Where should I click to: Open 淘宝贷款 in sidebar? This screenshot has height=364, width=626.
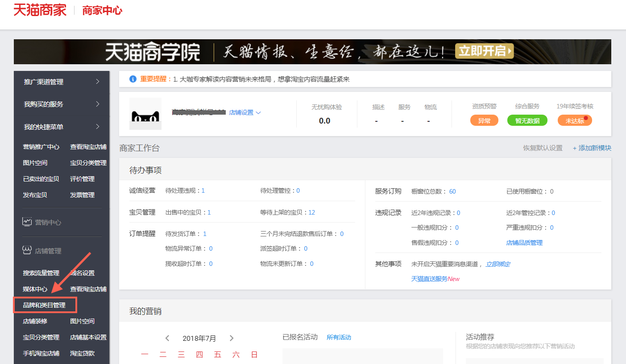83,353
